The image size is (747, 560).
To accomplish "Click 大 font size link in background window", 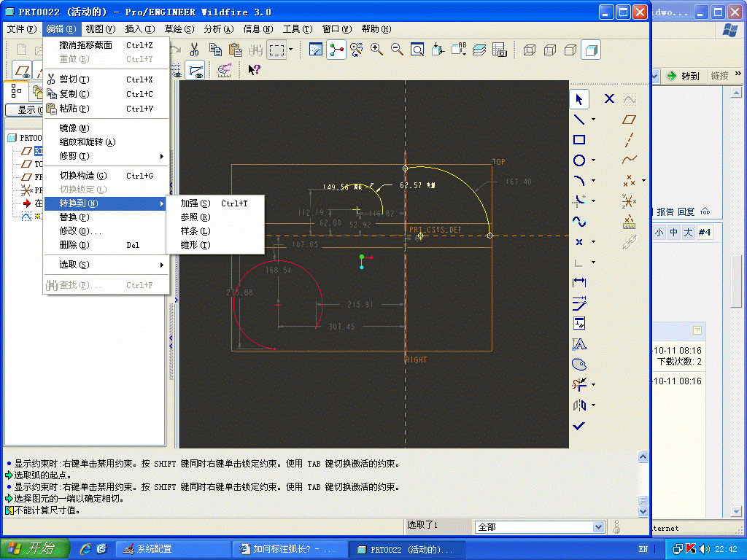I will coord(688,233).
